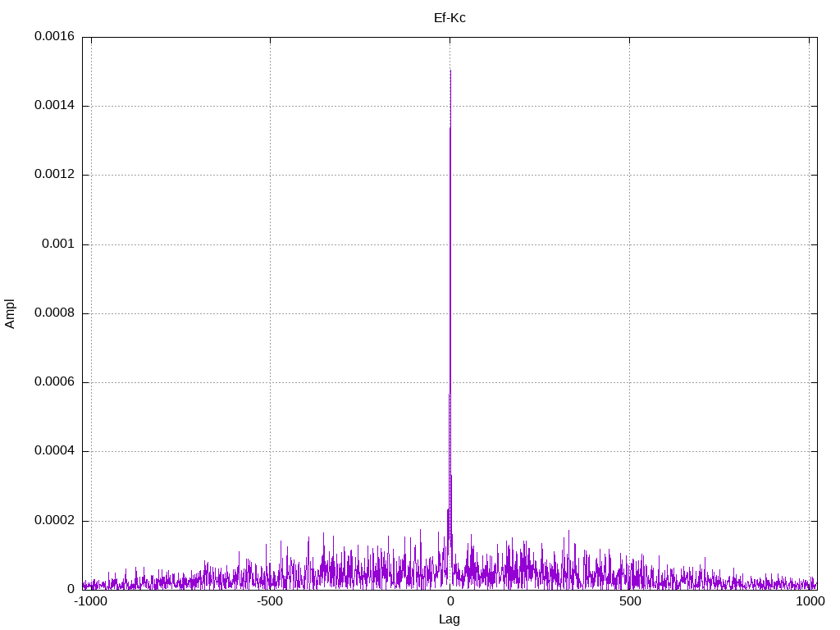Click the x-axis tick label -1000
Screen dimensions: 840x630
tap(90, 601)
